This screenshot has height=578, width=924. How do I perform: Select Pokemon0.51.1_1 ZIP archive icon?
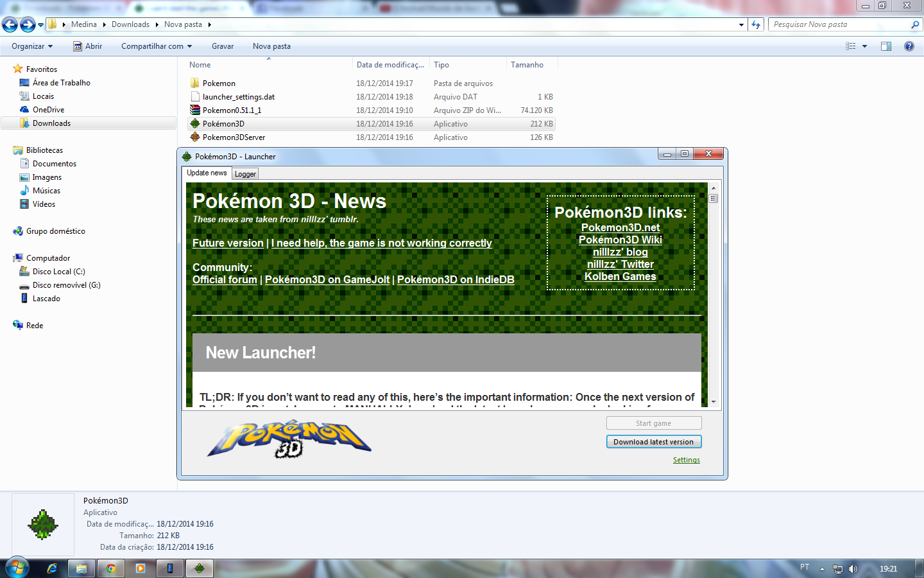tap(195, 110)
